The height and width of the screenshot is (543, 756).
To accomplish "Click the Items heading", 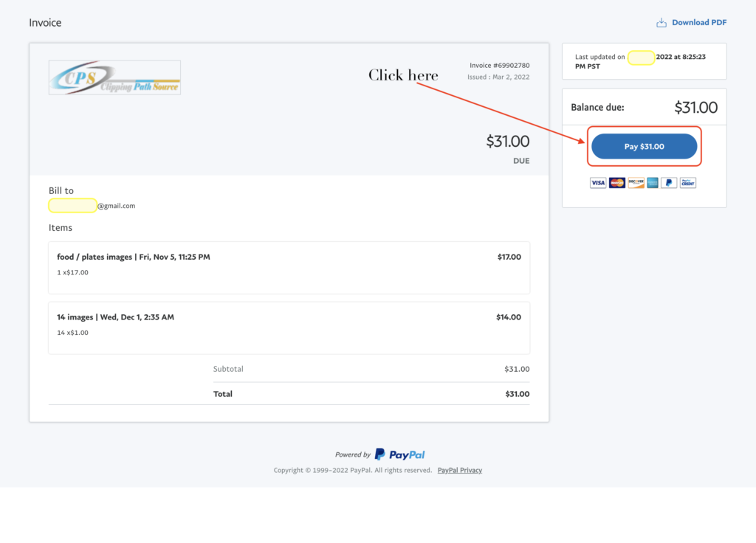I will 61,228.
